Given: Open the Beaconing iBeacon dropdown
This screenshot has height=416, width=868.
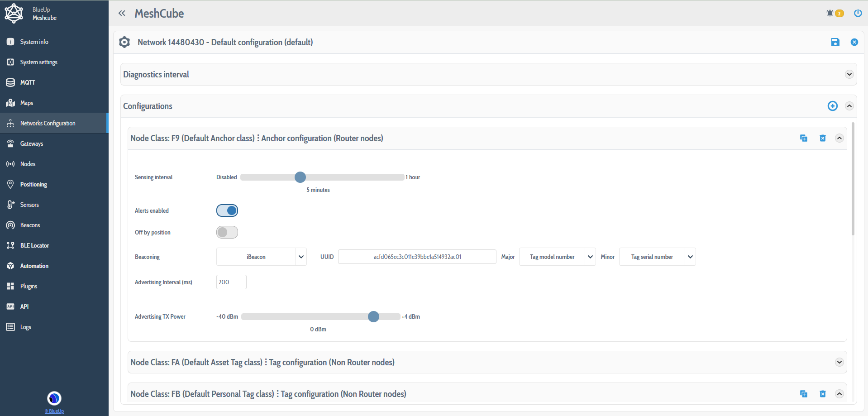Looking at the screenshot, I should pos(261,257).
